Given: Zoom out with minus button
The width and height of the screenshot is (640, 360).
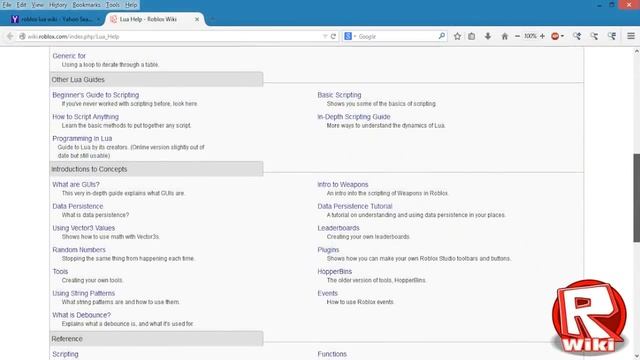Looking at the screenshot, I should (518, 36).
